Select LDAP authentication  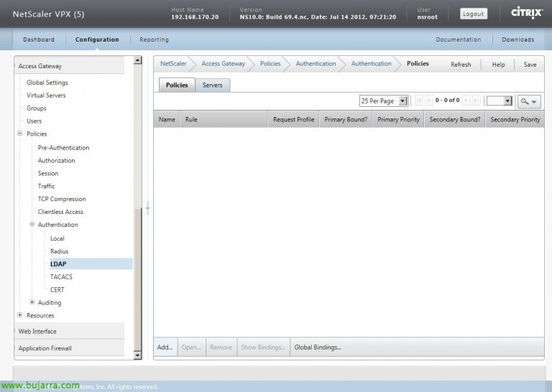click(91, 264)
